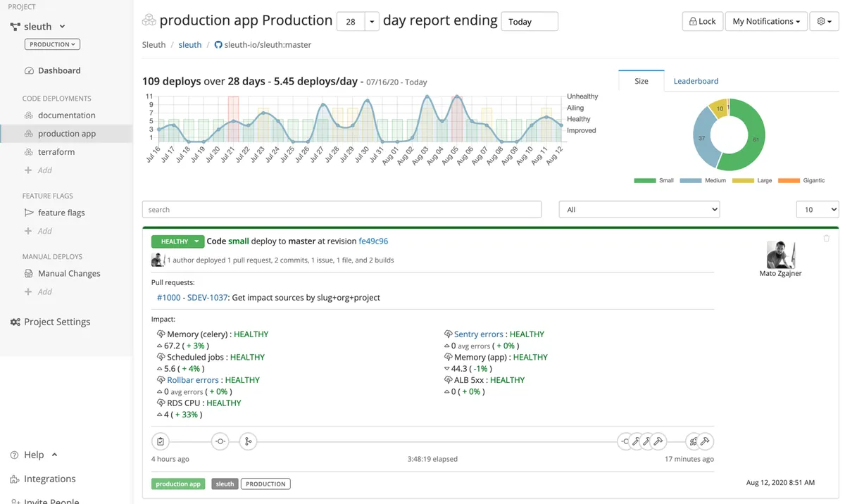
Task: Click the Medium legend blue swatch
Action: click(x=691, y=181)
